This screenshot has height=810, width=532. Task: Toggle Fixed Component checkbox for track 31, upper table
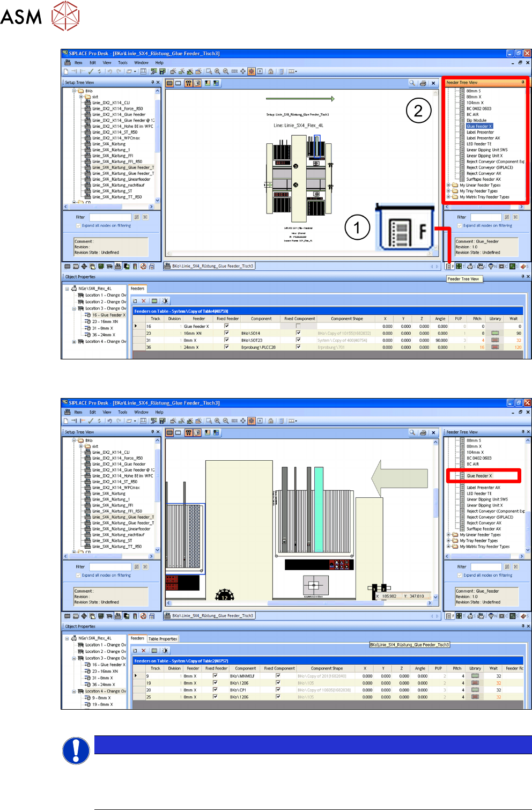point(298,340)
